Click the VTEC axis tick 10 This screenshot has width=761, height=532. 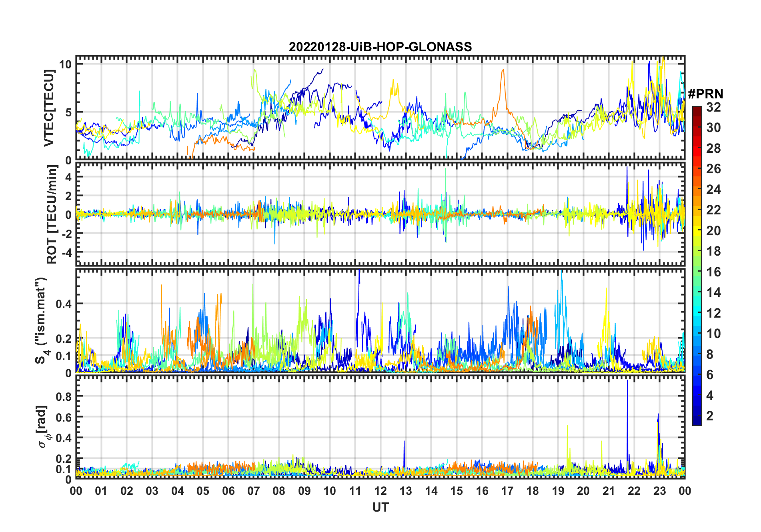(65, 64)
